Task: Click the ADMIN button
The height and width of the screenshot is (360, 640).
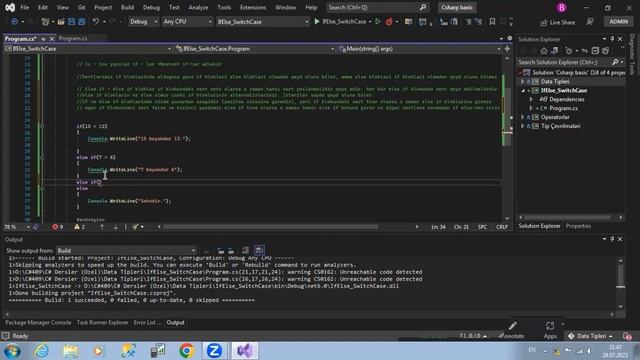Action: click(x=618, y=22)
